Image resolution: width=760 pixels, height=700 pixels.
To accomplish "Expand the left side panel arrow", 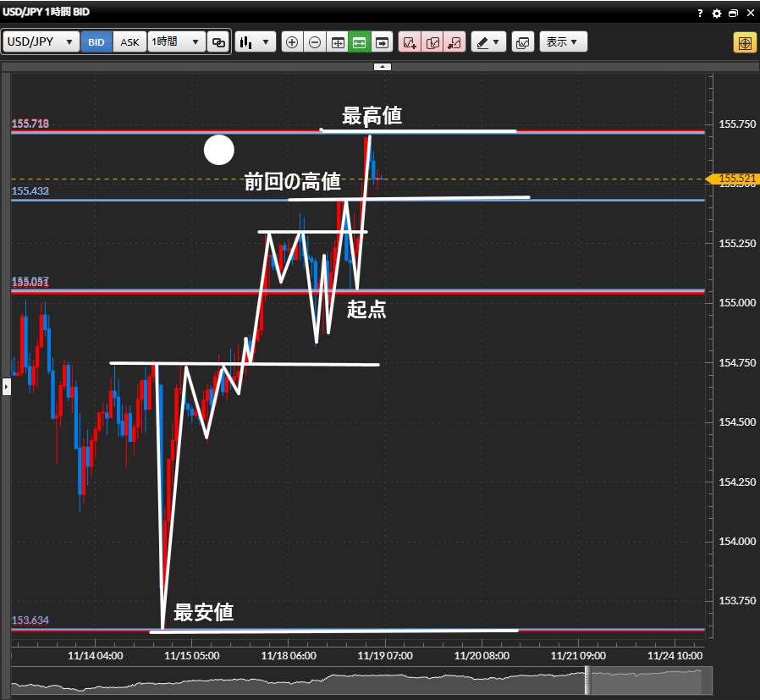I will [x=6, y=387].
